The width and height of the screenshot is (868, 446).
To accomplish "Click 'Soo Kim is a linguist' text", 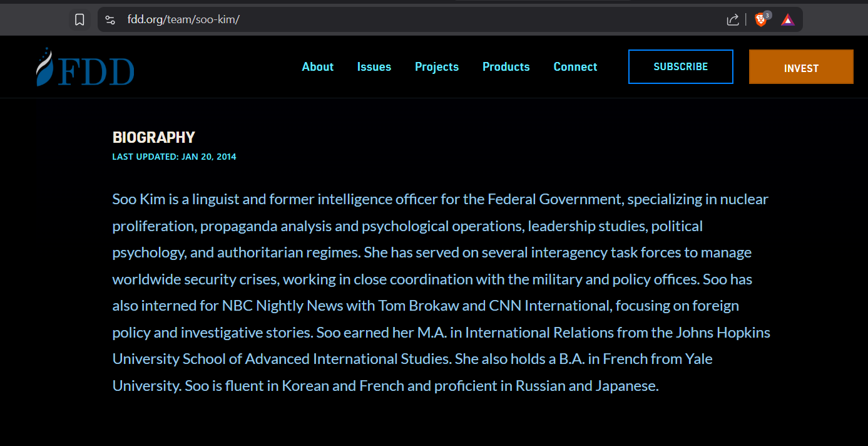I will pos(176,199).
